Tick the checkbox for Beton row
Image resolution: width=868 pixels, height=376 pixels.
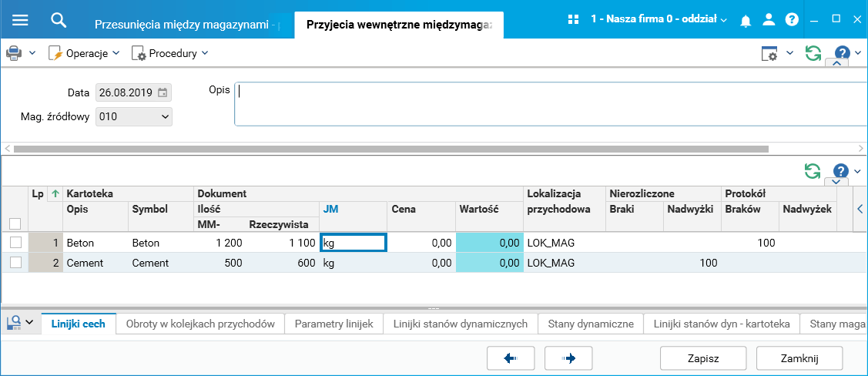[x=15, y=243]
